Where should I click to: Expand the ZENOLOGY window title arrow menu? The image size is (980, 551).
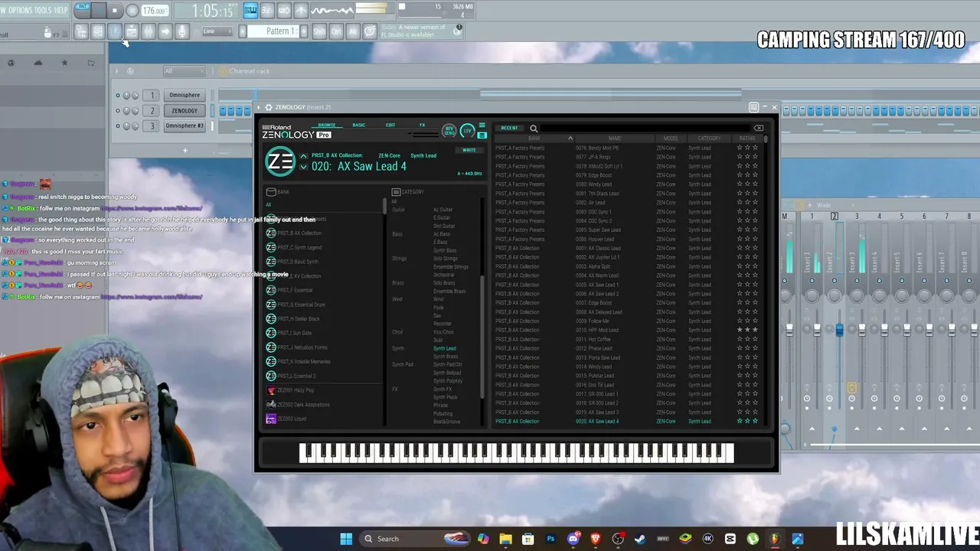click(259, 107)
